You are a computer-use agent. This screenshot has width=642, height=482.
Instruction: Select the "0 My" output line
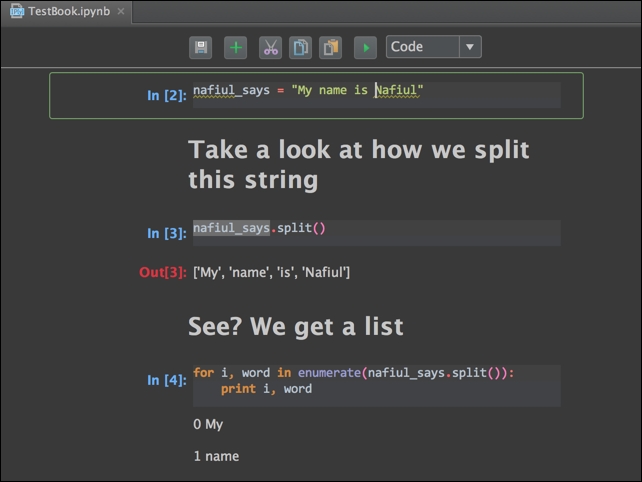pyautogui.click(x=208, y=424)
